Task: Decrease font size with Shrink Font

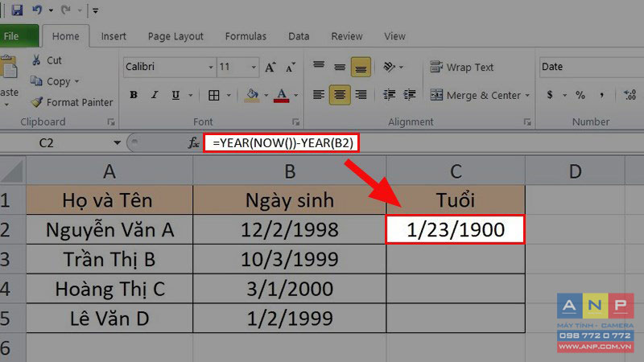Action: pos(290,67)
